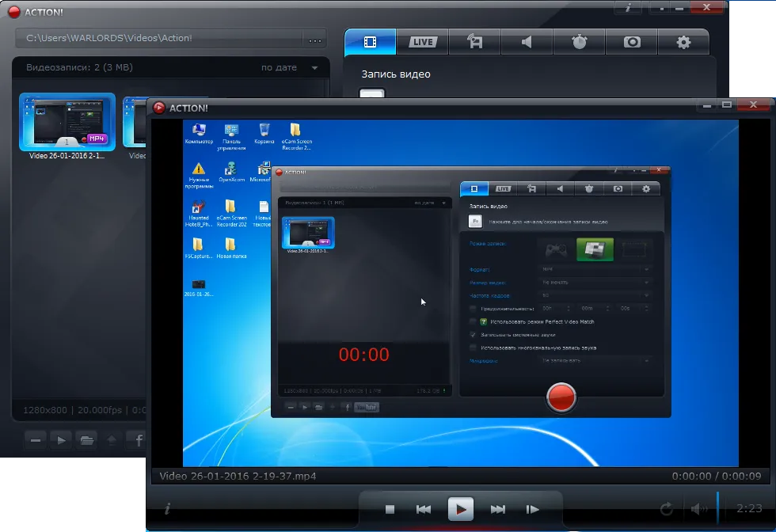Image resolution: width=776 pixels, height=532 pixels.
Task: Toggle repeat playback in player
Action: pos(665,509)
